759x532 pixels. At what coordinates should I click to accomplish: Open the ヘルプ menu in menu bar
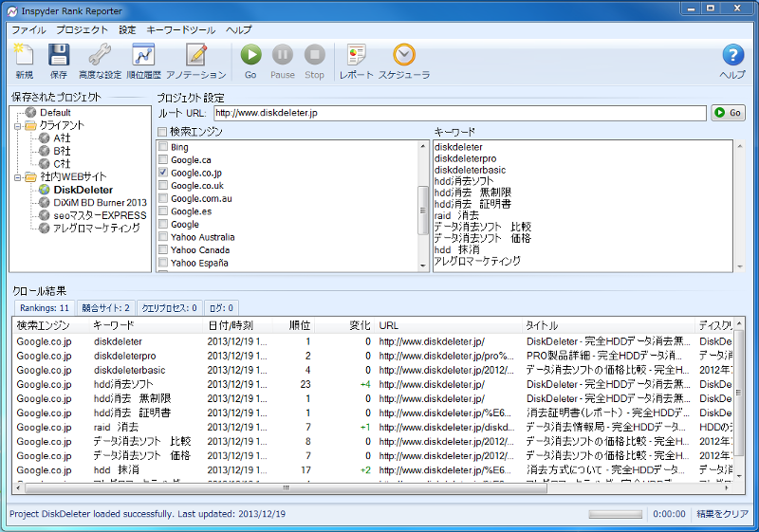coord(239,30)
